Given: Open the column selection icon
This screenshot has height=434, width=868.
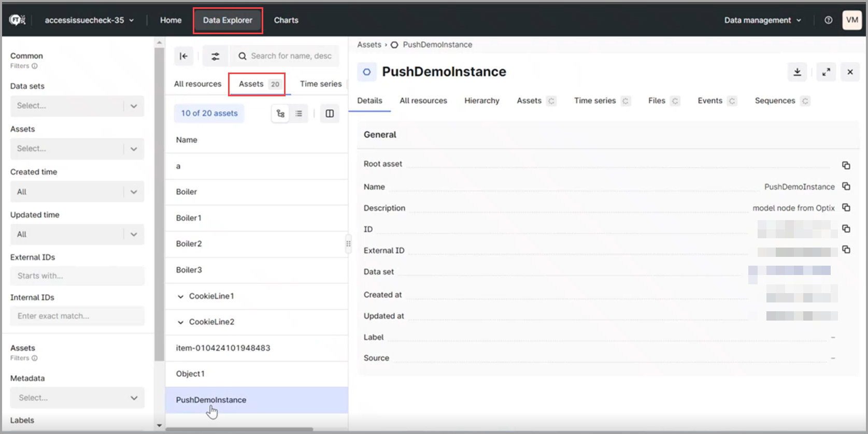Looking at the screenshot, I should (330, 113).
